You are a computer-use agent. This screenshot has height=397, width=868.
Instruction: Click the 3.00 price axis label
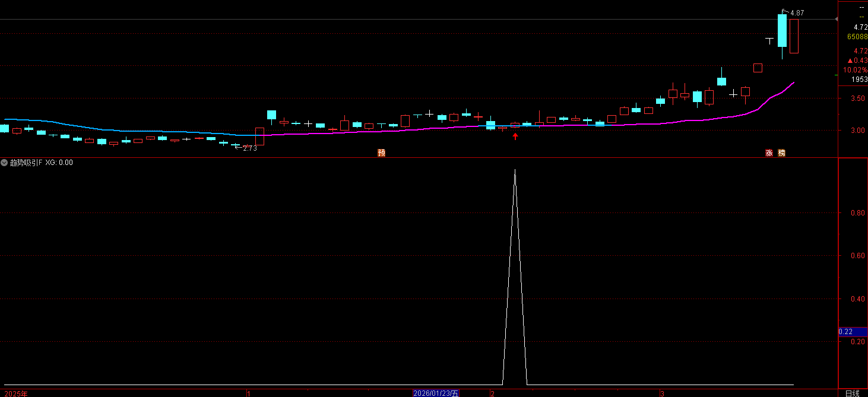857,130
